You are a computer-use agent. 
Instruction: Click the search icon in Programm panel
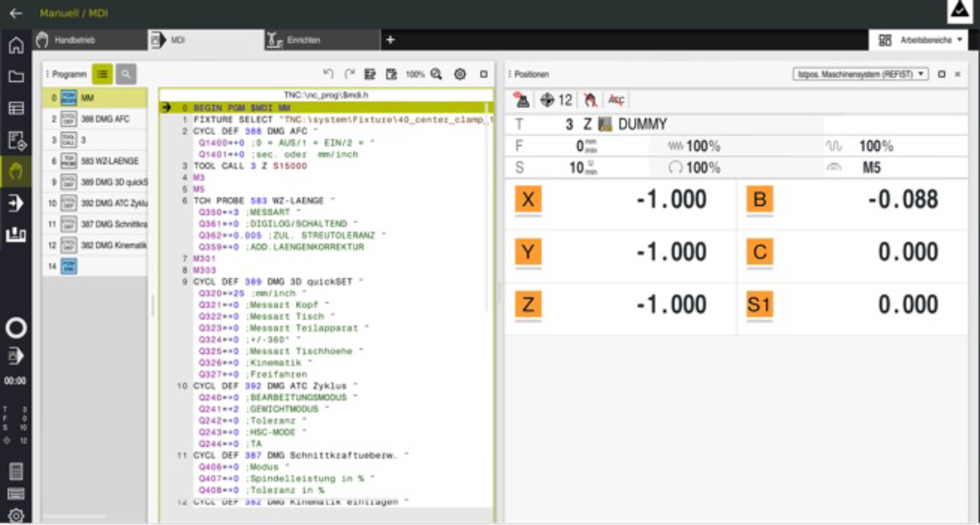127,75
